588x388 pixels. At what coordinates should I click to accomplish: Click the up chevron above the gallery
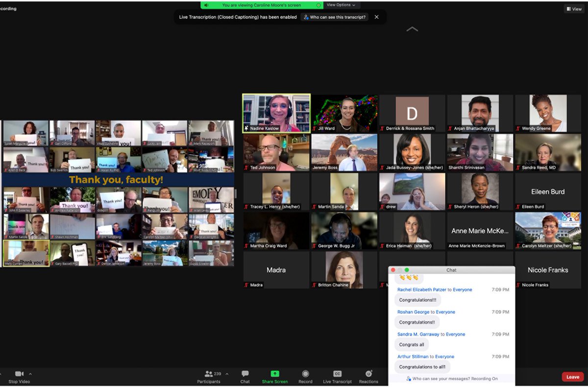coord(412,29)
